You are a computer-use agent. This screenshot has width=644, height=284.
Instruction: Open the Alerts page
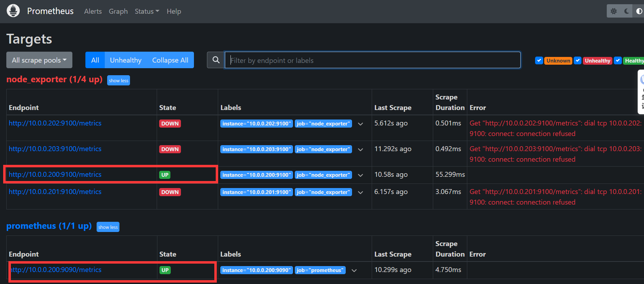[93, 11]
